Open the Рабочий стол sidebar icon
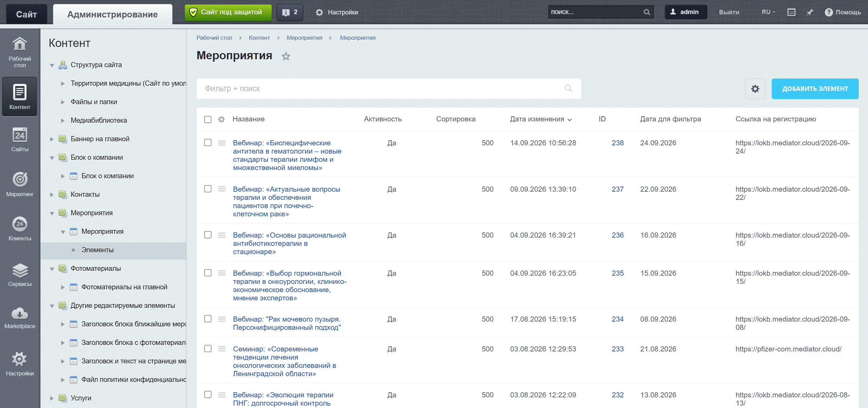Screen dimensions: 868x408 (x=20, y=52)
